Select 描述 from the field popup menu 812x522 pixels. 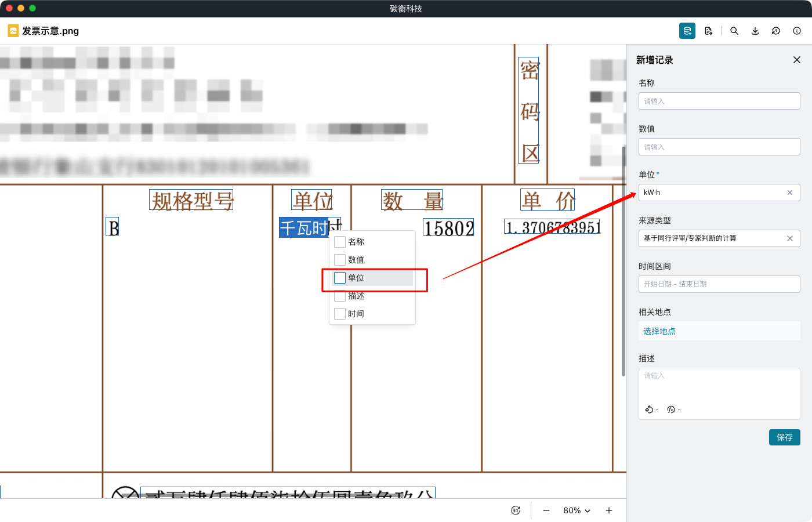click(339, 296)
